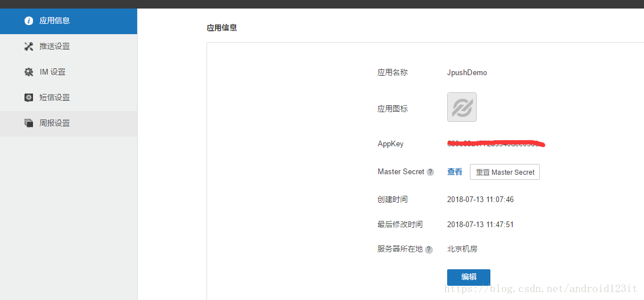
Task: Click the 重置 Master Secret button
Action: 505,172
